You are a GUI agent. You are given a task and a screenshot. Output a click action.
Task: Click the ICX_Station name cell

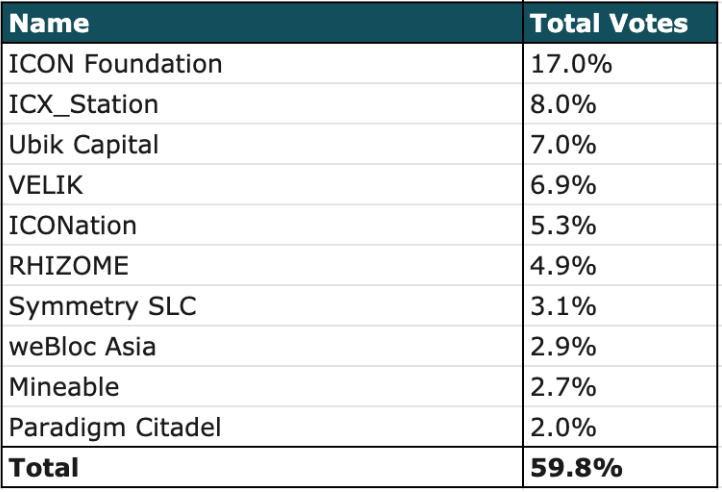pyautogui.click(x=262, y=104)
